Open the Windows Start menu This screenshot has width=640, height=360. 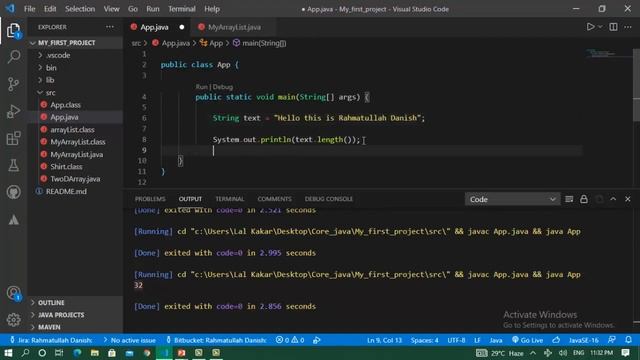coord(8,353)
